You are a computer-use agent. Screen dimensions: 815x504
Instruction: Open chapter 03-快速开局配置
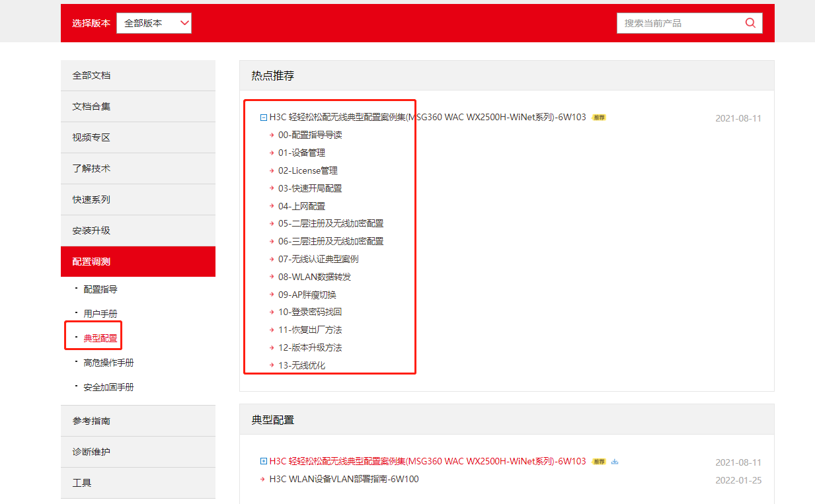pyautogui.click(x=310, y=188)
